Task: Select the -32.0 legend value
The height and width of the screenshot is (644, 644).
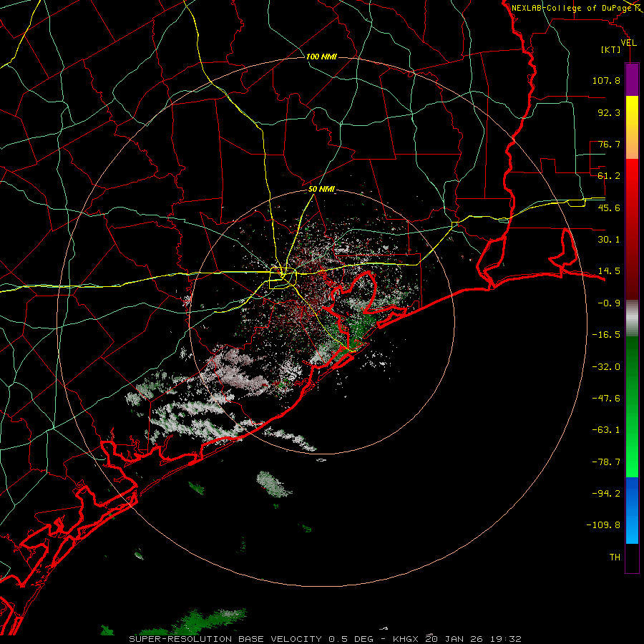Action: coord(606,367)
